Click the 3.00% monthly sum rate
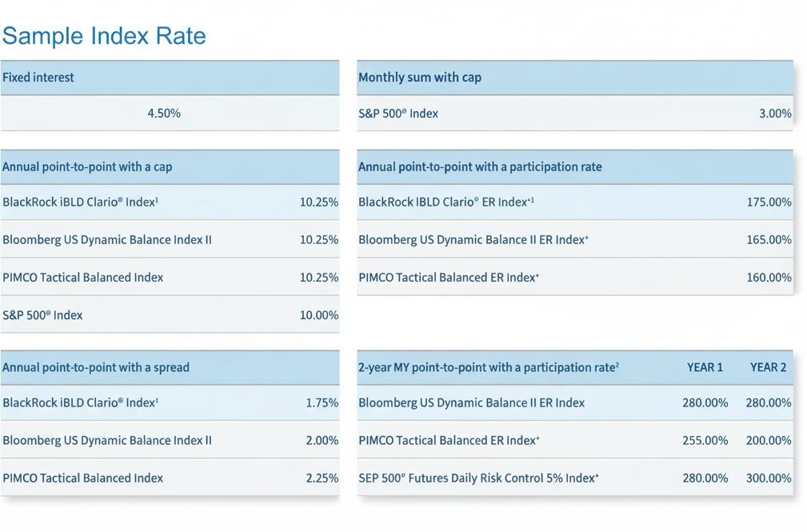 [774, 114]
